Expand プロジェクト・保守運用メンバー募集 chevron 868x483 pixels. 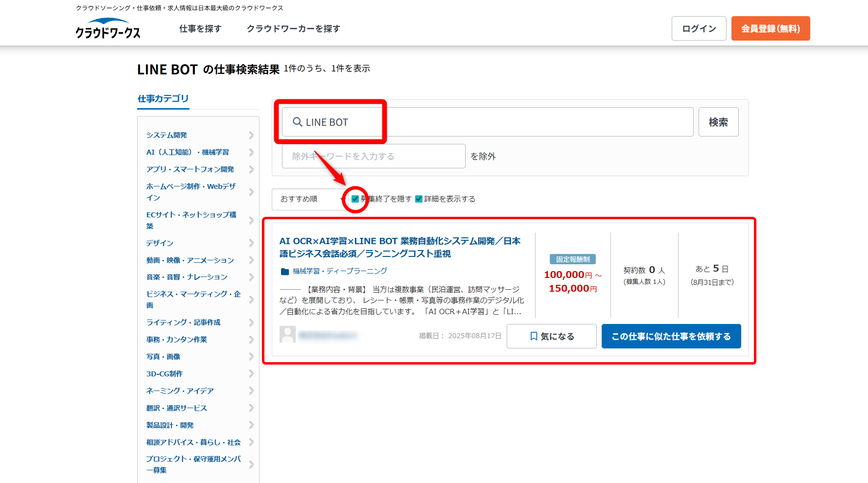coord(251,464)
